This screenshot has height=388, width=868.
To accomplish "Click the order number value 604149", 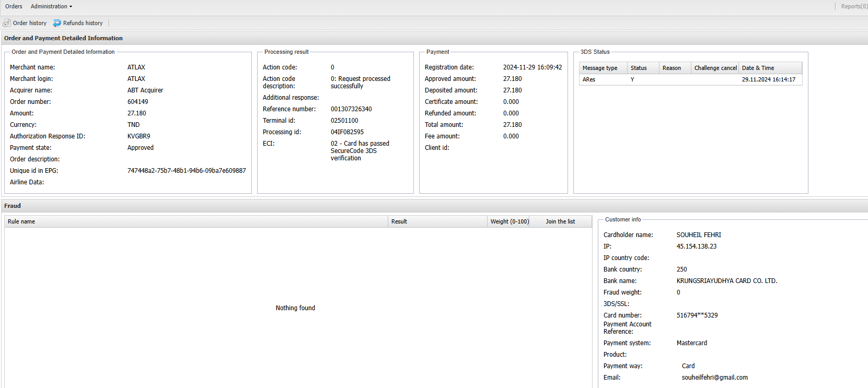I will pyautogui.click(x=138, y=102).
